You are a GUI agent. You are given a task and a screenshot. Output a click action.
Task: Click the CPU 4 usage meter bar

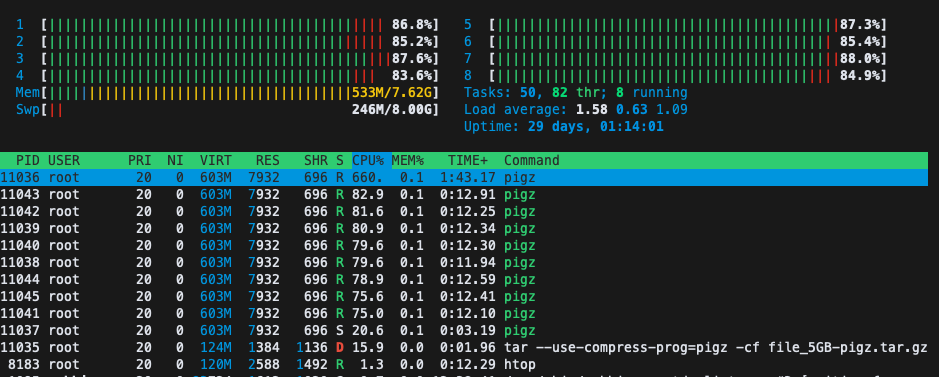click(x=240, y=76)
